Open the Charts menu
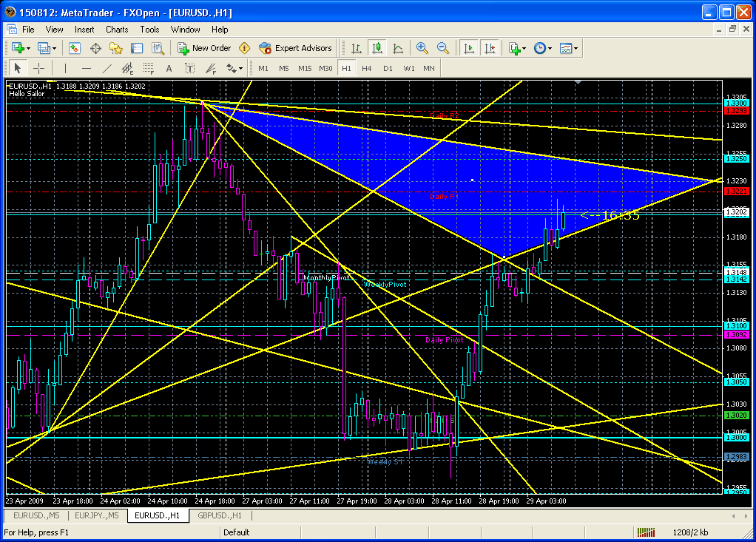 tap(117, 30)
